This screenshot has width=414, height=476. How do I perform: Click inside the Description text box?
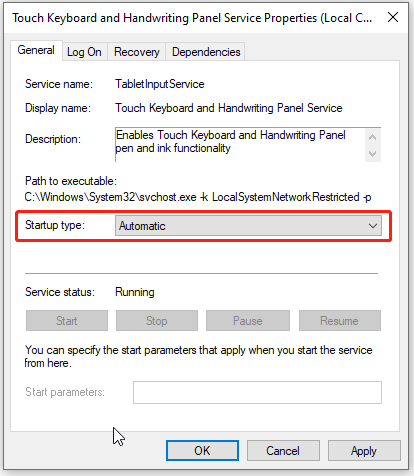point(240,144)
